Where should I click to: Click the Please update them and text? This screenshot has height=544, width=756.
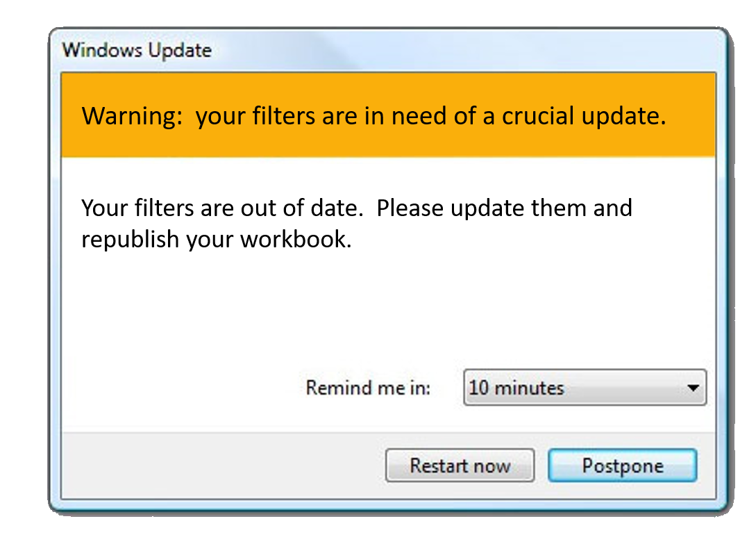click(x=505, y=208)
